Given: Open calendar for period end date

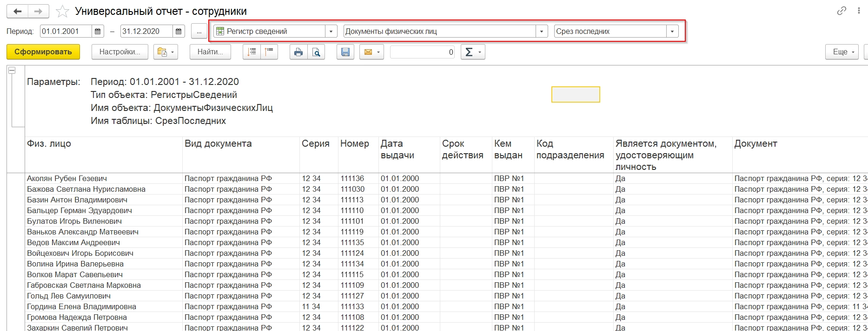Looking at the screenshot, I should pyautogui.click(x=179, y=32).
